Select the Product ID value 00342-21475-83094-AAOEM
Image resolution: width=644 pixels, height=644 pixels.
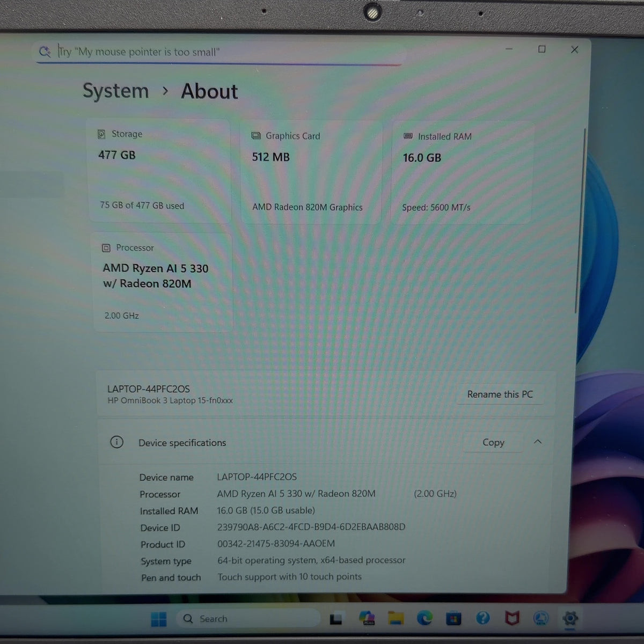(x=276, y=544)
